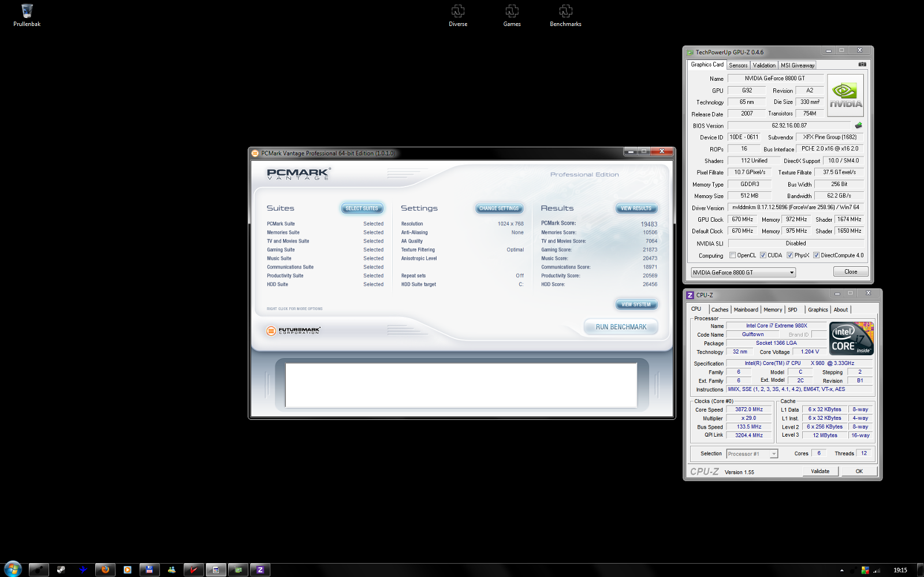Open the Processor #1 selection dropdown in CPU-Z
924x577 pixels.
(752, 454)
